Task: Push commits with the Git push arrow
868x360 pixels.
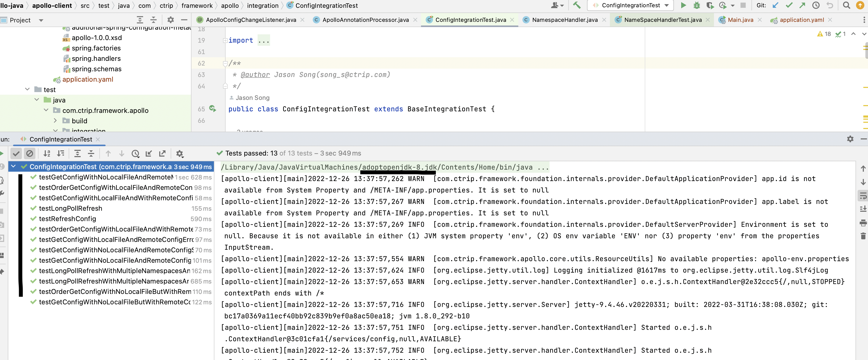Action: click(802, 5)
